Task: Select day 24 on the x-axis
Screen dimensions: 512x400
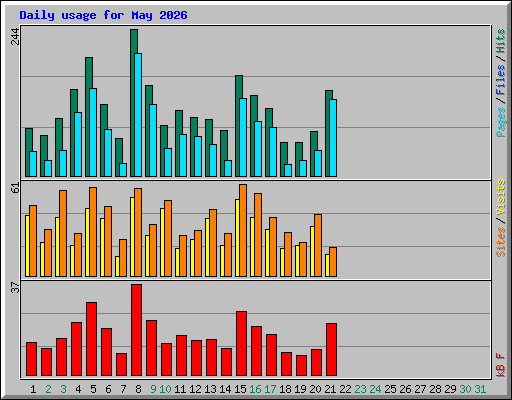Action: click(x=375, y=389)
